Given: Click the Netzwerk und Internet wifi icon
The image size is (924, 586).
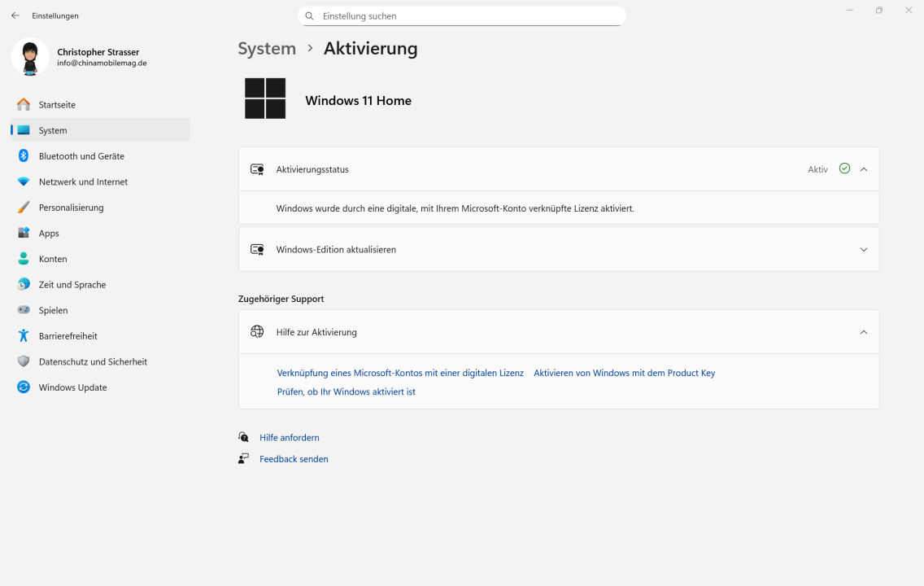Looking at the screenshot, I should [x=24, y=181].
